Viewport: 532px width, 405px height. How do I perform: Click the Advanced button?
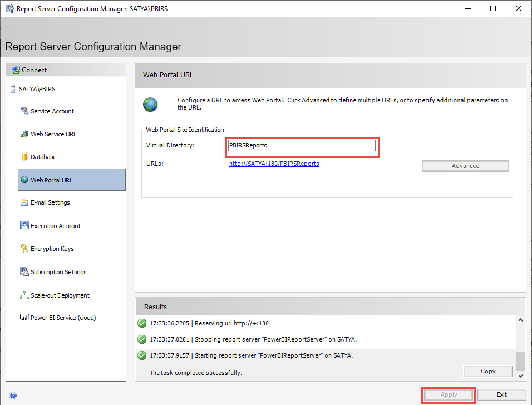tap(465, 165)
